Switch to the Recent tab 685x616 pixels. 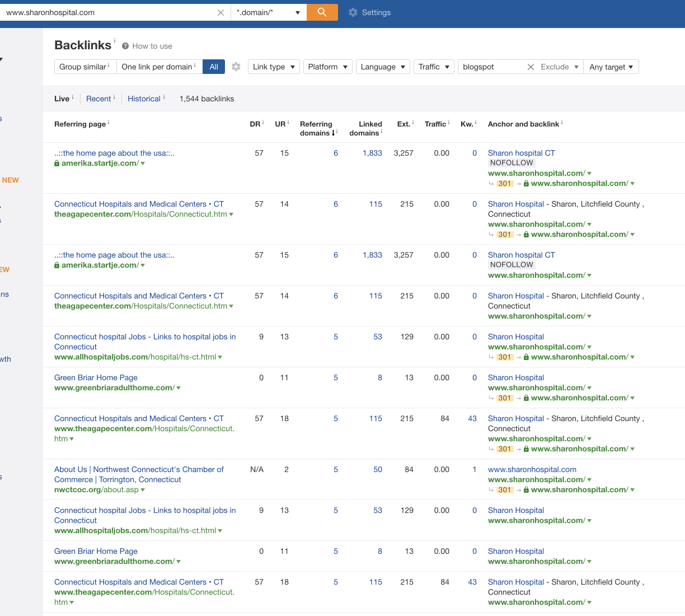point(98,99)
